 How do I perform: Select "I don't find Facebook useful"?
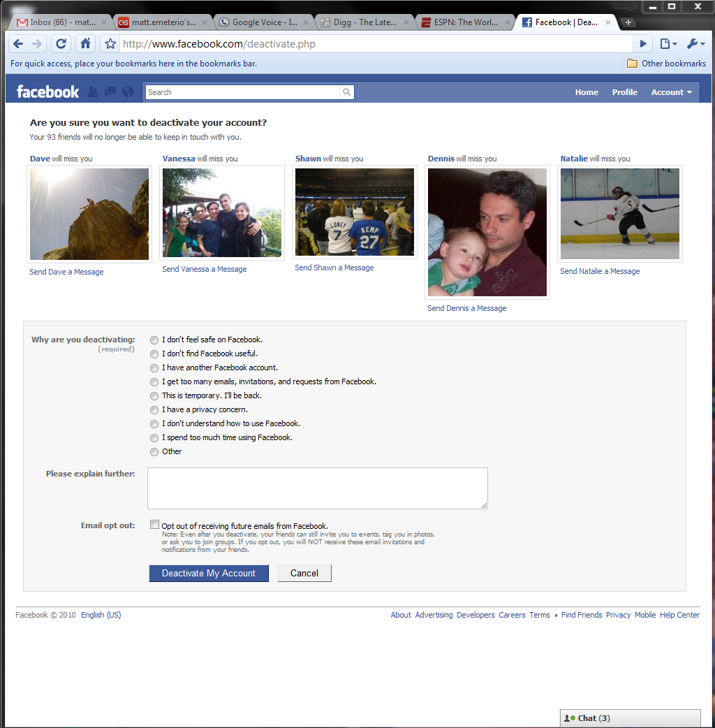(x=154, y=354)
